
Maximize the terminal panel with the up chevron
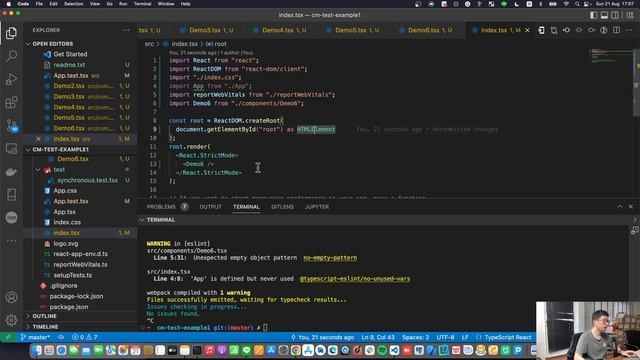[620, 207]
